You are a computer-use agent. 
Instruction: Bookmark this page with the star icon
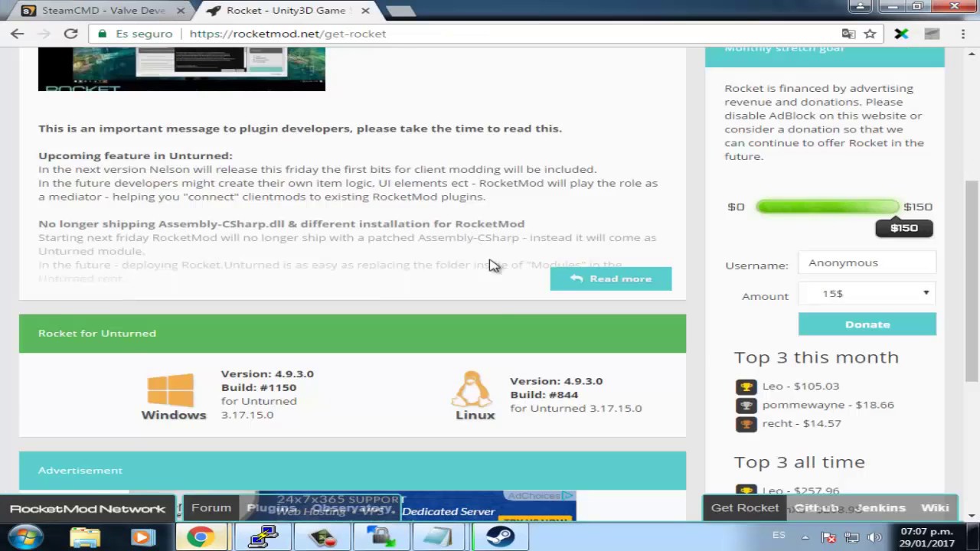click(870, 34)
